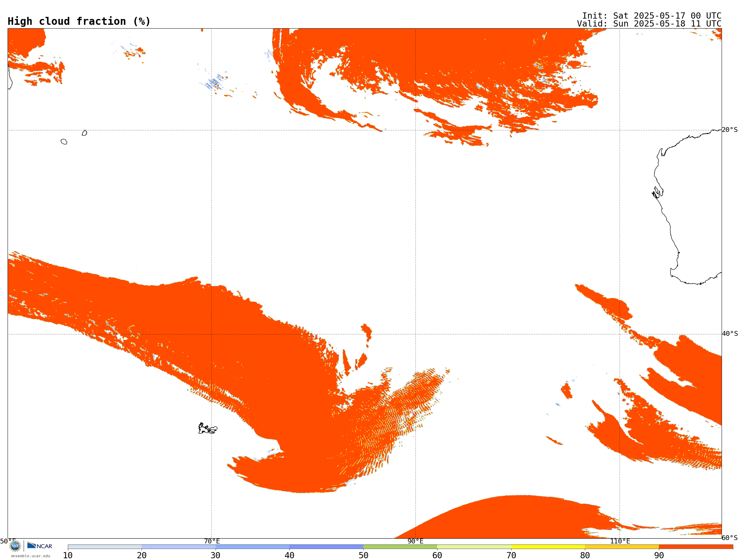Click the 60°S latitude label
Screen dimensions: 744x560
(730, 538)
